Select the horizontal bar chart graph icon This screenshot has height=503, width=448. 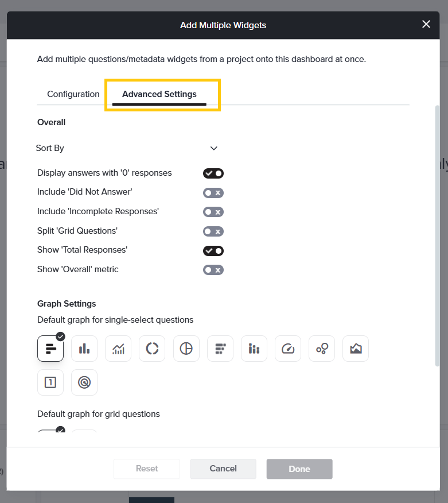tap(50, 349)
